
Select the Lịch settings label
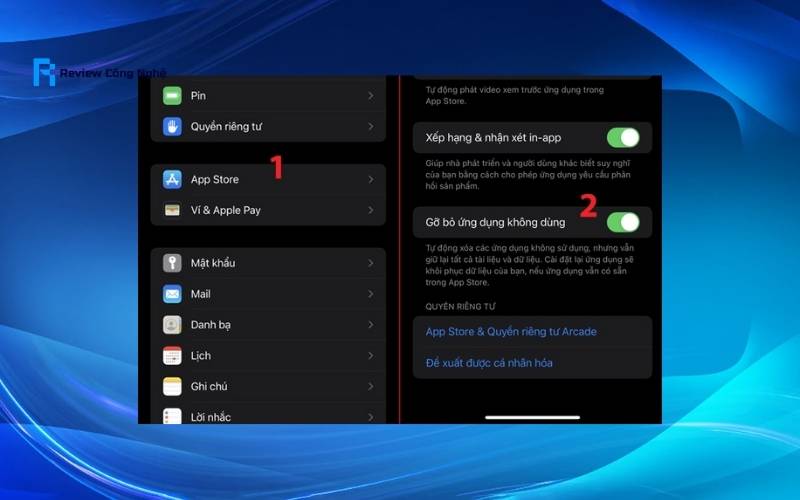tap(201, 356)
